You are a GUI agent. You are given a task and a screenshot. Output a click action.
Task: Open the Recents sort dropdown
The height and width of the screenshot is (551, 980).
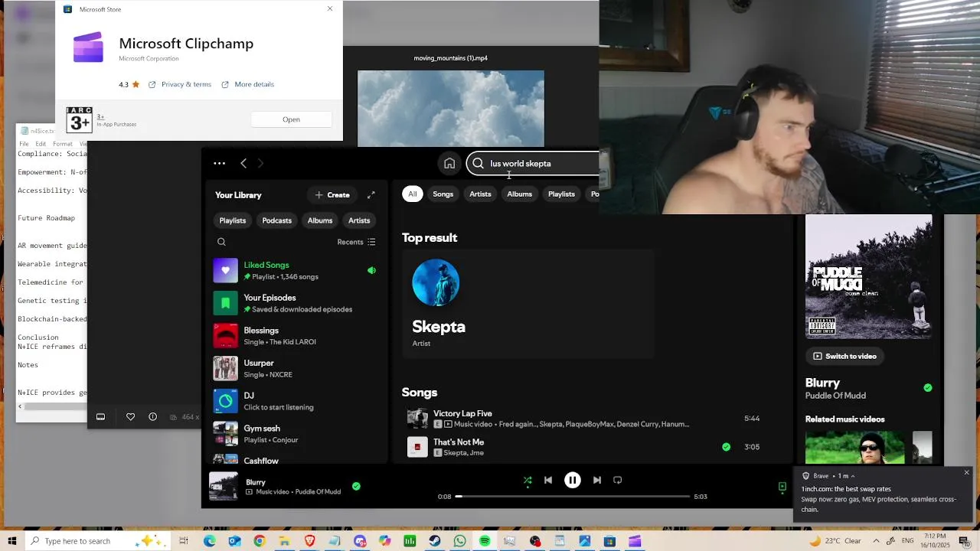356,242
